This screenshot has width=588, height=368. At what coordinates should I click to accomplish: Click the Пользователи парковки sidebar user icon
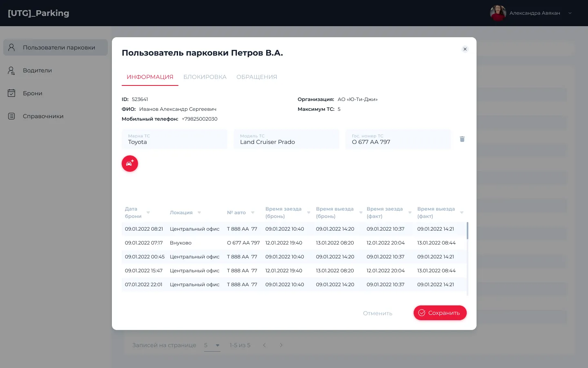11,47
